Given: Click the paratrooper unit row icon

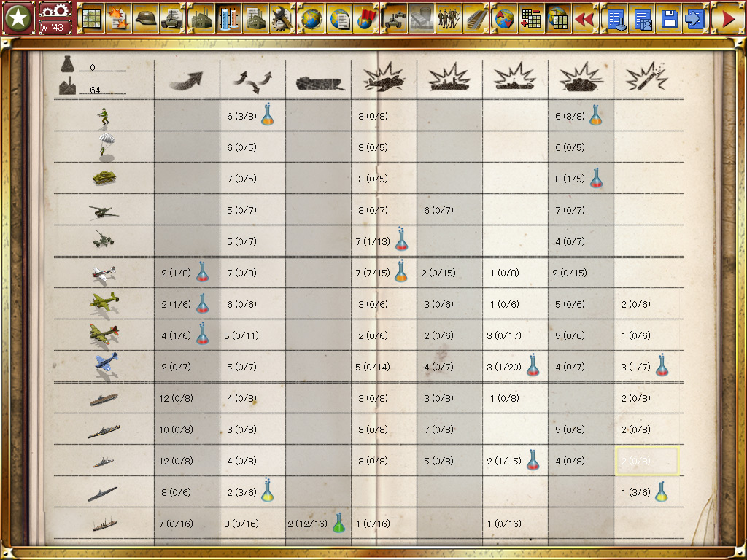Looking at the screenshot, I should click(104, 147).
